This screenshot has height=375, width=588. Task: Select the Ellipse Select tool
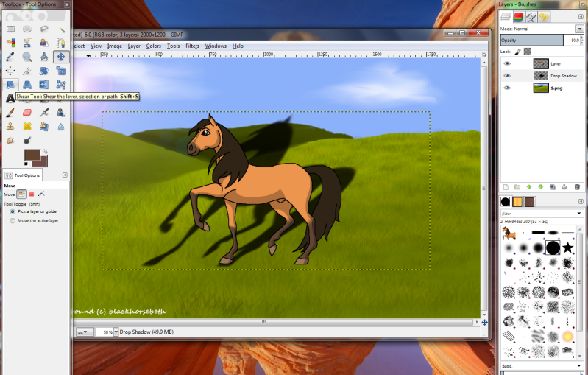tap(27, 29)
